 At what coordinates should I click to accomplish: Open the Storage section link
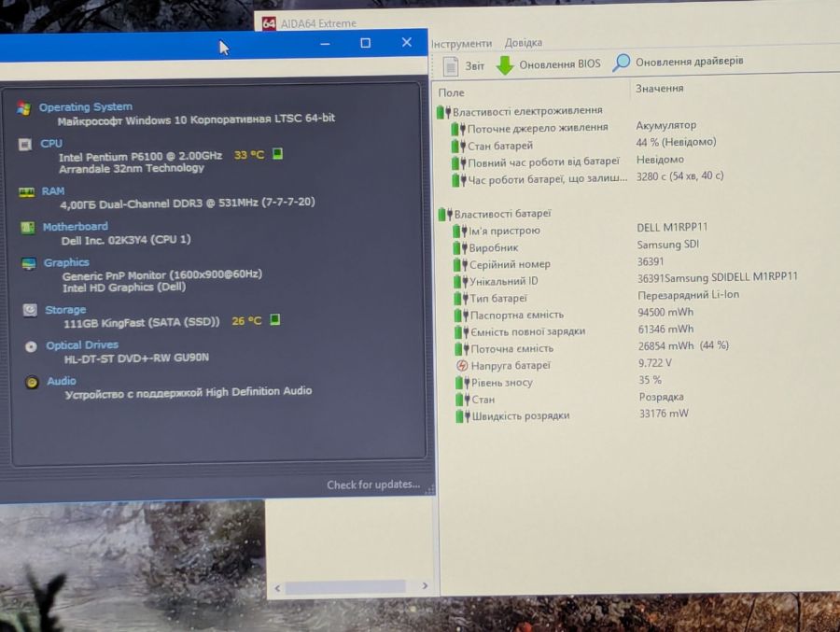[65, 310]
